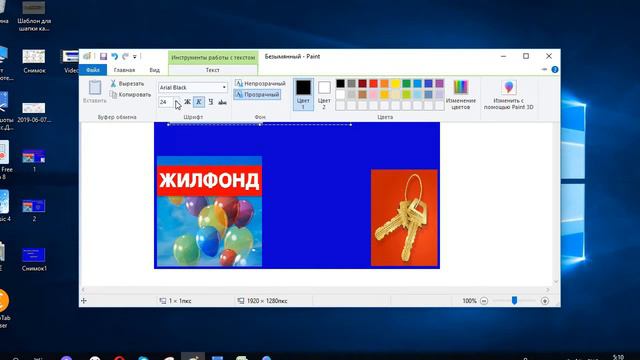Click Изменить с помощью Paint 3D
The height and width of the screenshot is (360, 640).
(509, 94)
